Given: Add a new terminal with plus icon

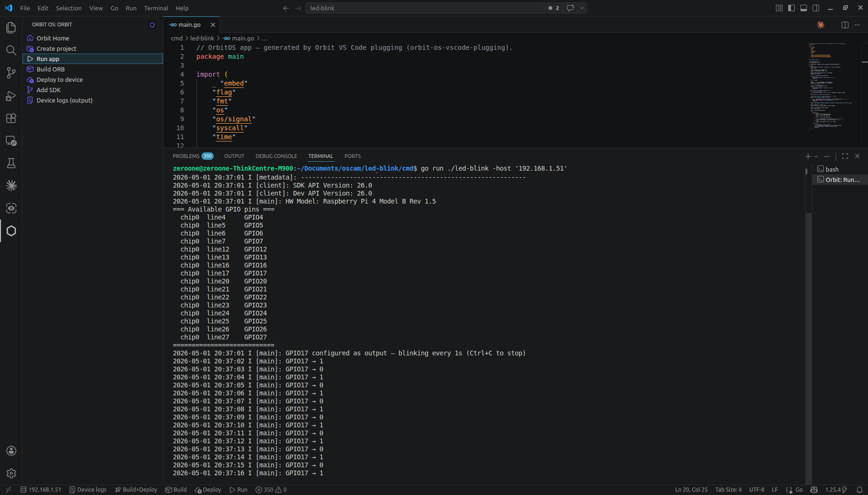Looking at the screenshot, I should (x=808, y=156).
